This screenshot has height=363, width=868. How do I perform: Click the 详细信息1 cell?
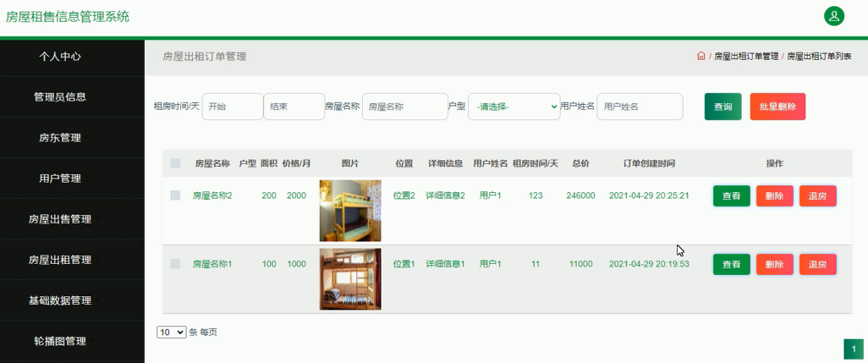tap(446, 264)
